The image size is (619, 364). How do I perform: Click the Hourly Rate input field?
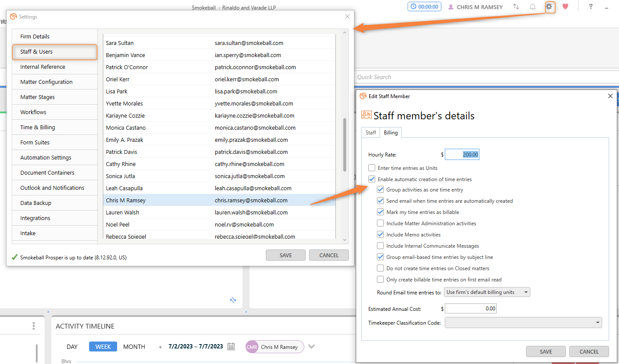point(462,154)
